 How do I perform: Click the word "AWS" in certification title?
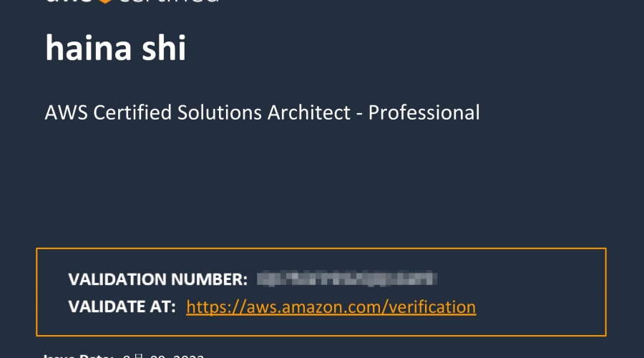coord(66,112)
